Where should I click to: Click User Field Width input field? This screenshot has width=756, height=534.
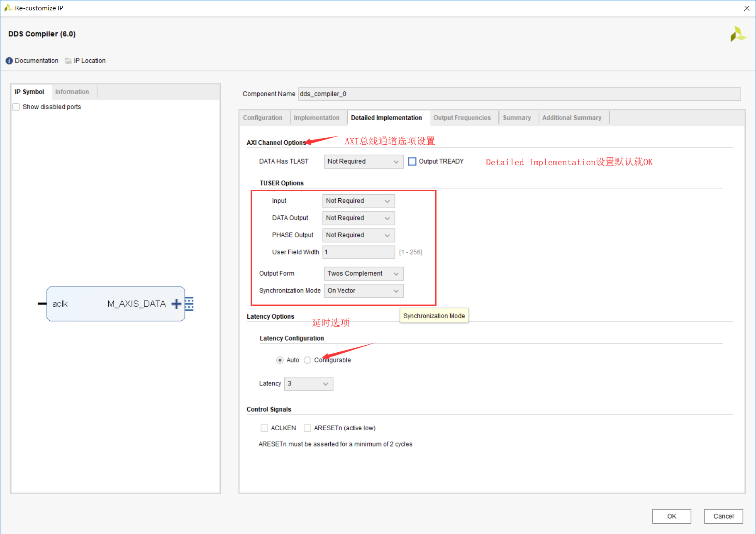358,252
